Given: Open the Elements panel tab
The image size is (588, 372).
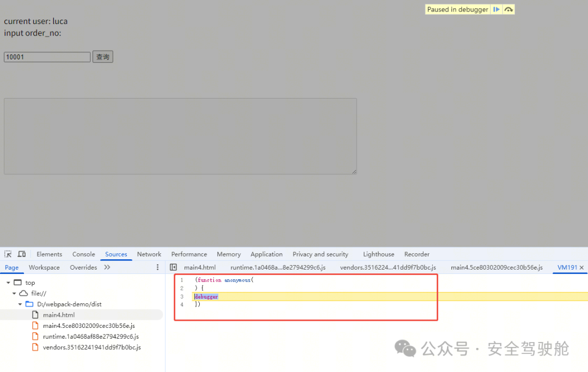Looking at the screenshot, I should [x=49, y=254].
